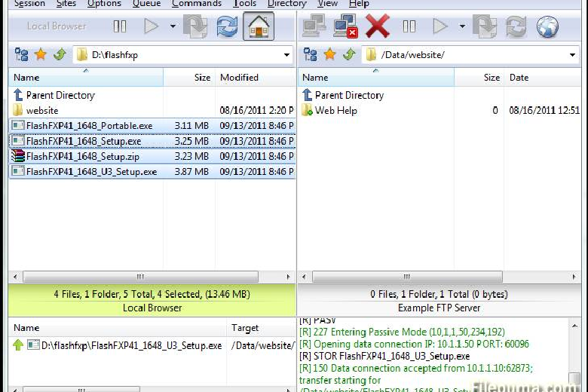Pause the local pane transfer

[x=120, y=26]
